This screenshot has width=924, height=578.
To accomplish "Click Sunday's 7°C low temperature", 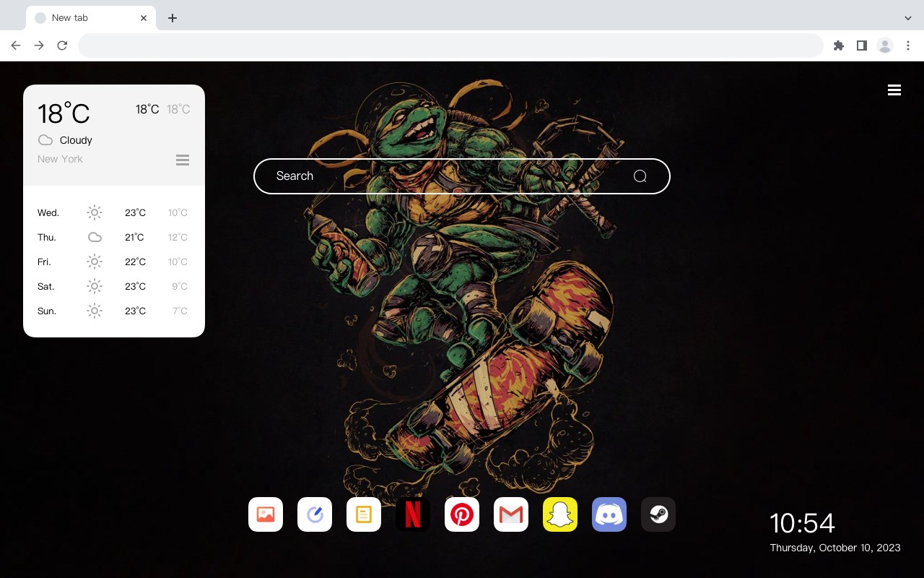I will click(x=180, y=311).
